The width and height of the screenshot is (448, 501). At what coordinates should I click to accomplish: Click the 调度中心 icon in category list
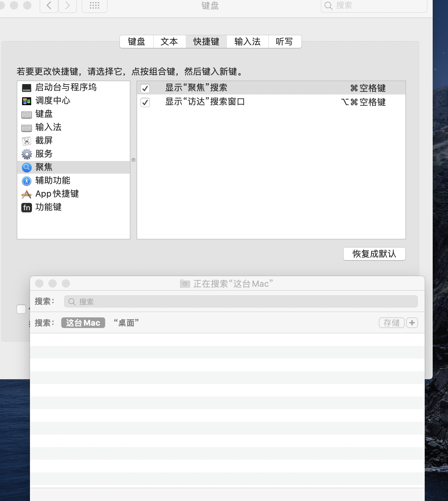[x=27, y=101]
